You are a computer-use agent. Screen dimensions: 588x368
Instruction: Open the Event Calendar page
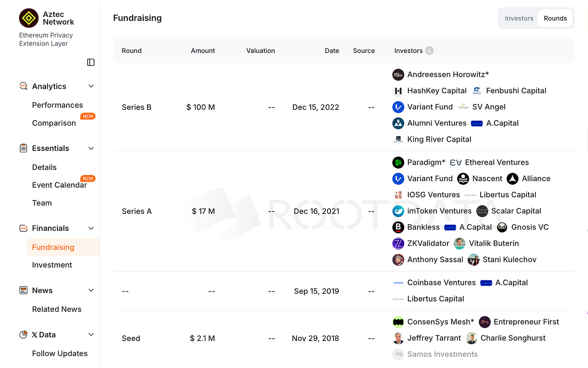coord(59,185)
